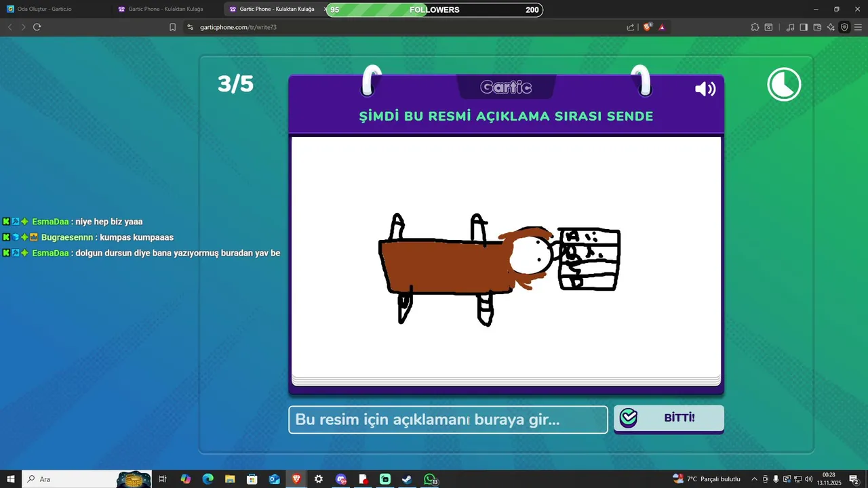Click the Brave Shields lion icon
Screen dimensions: 868x488
(x=648, y=27)
